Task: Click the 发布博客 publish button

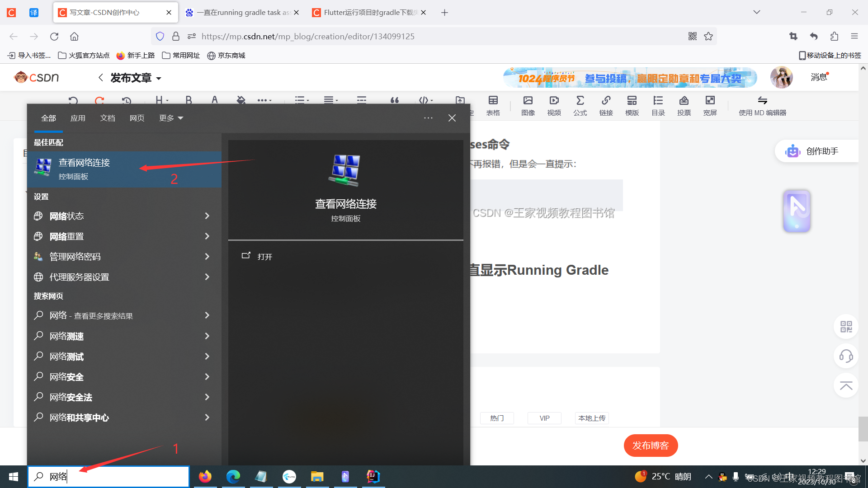Action: 651,445
